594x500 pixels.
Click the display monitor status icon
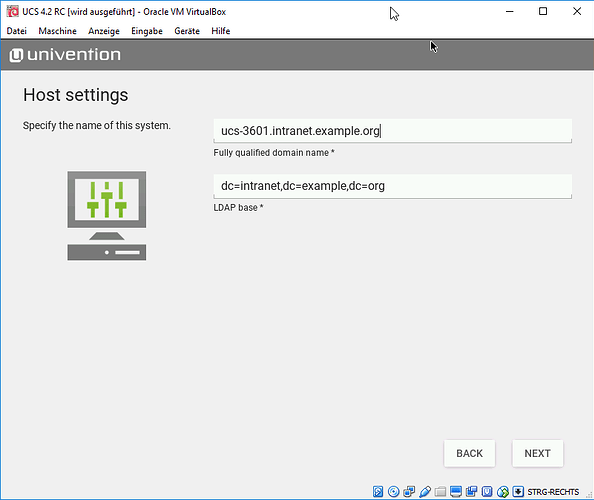point(456,492)
